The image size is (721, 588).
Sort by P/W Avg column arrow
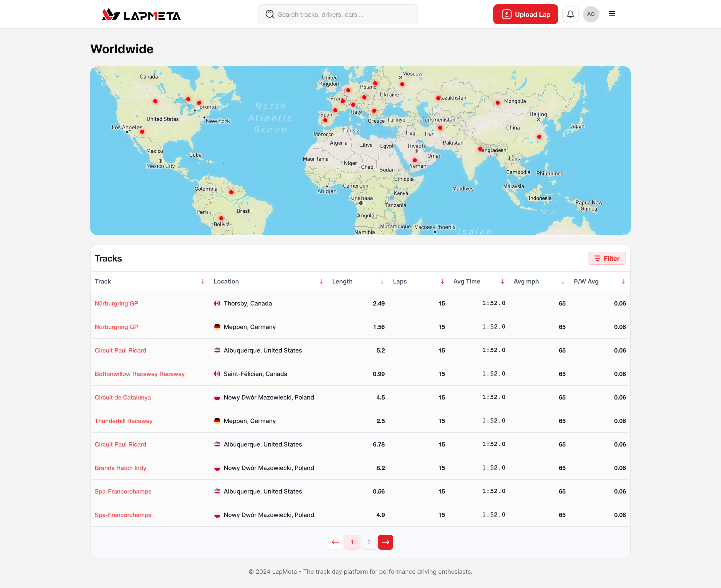tap(623, 281)
